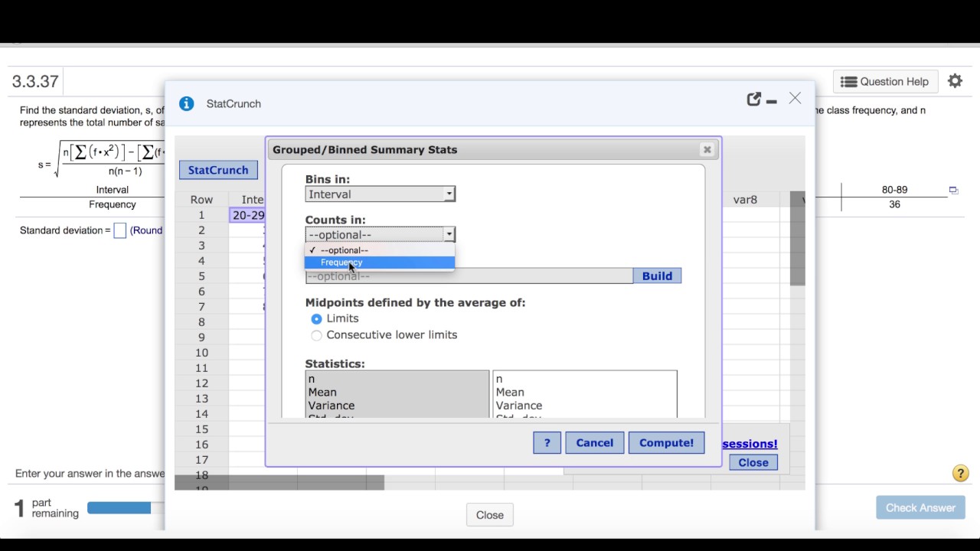Close the StatCrunch popup with X
This screenshot has width=980, height=551.
point(795,99)
